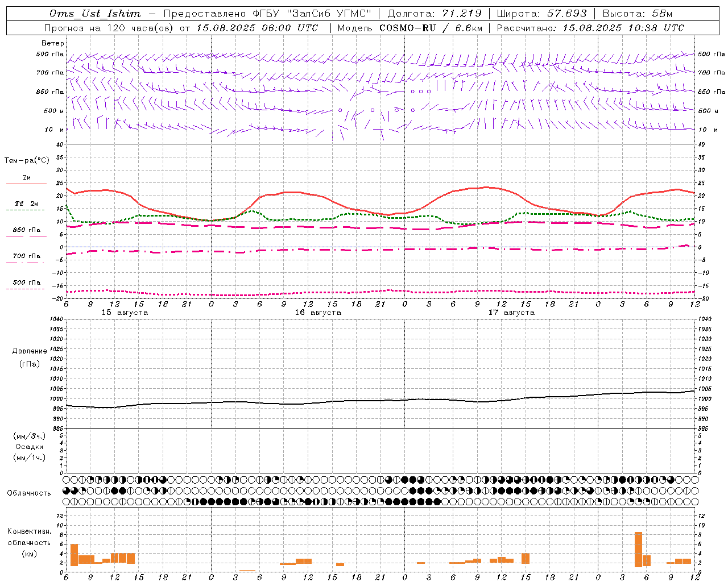This screenshot has width=728, height=582.
Task: Click the (гПа) unit label under Давление
Action: click(30, 364)
